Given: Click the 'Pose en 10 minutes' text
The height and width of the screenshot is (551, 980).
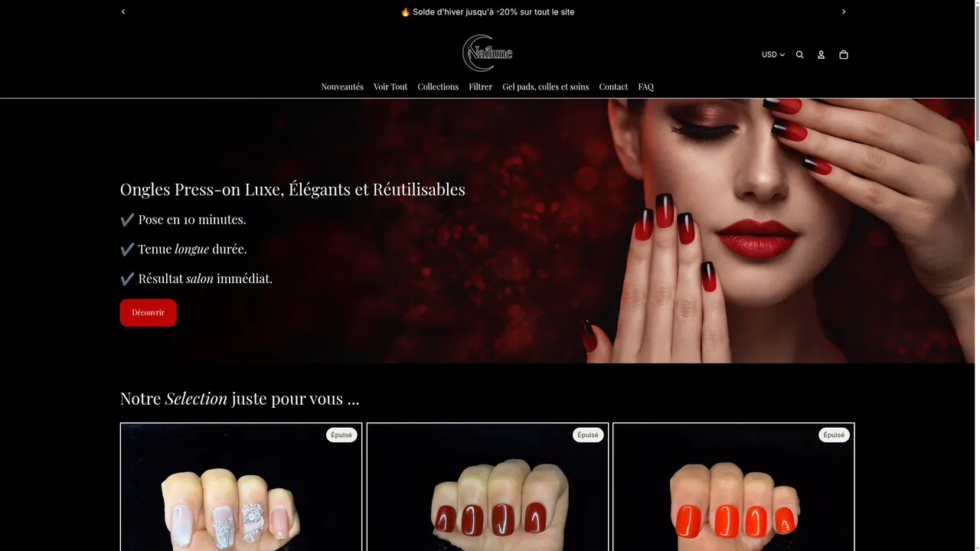Looking at the screenshot, I should point(183,220).
